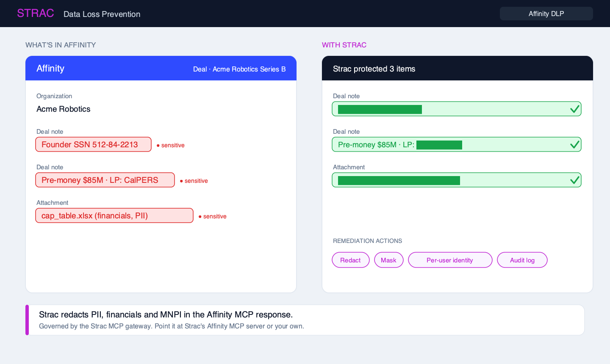Click the checkmark on the first protected deal note

coord(574,109)
